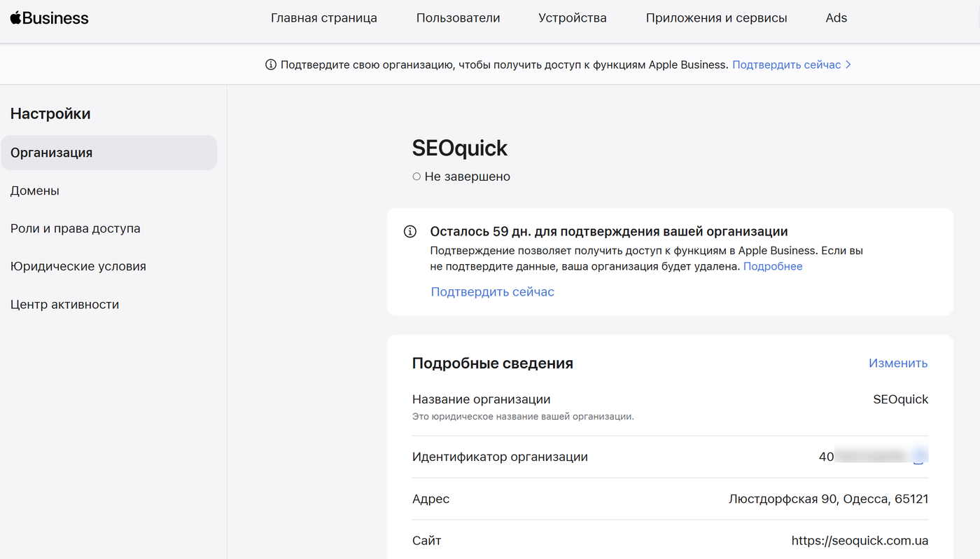
Task: Click 'Это юридическое название вашей организации.' note
Action: (523, 416)
